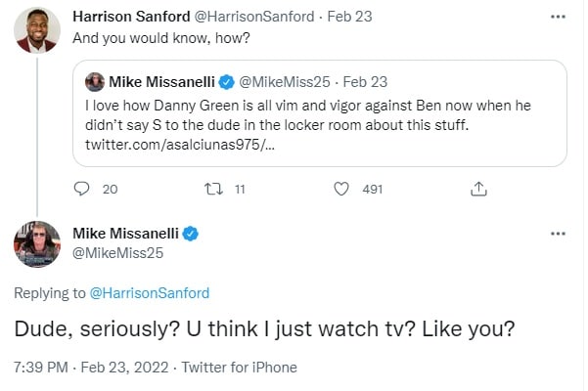This screenshot has width=588, height=391.
Task: Open more options for Mike's reply
Action: click(x=558, y=234)
